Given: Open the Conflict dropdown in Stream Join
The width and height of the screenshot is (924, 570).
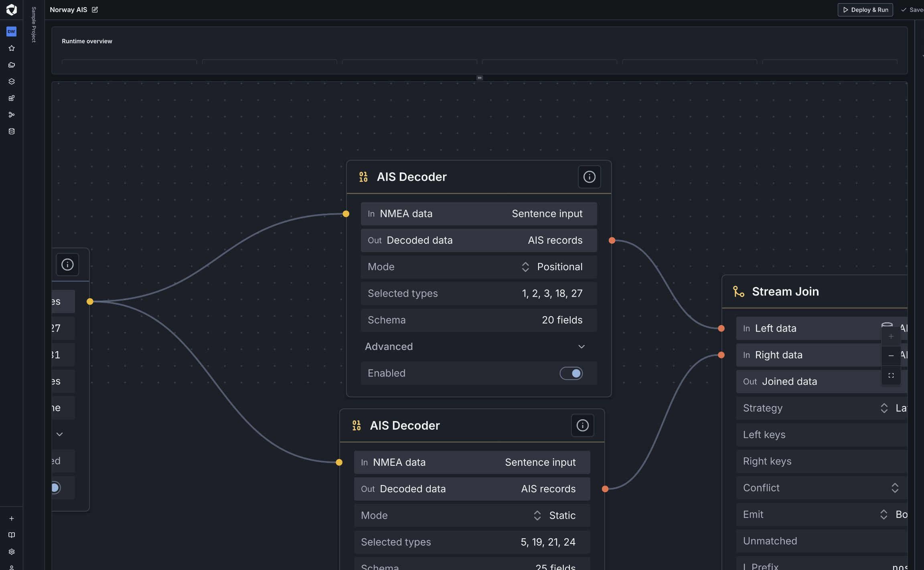Looking at the screenshot, I should tap(822, 488).
